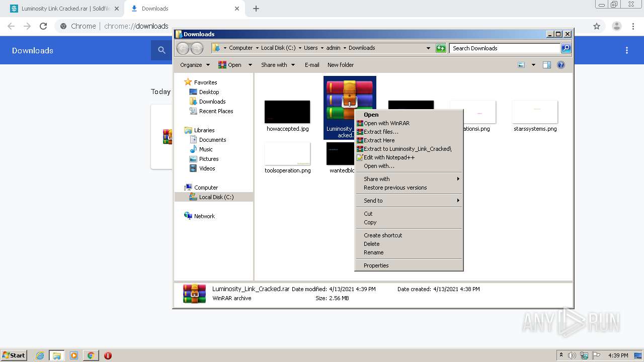Open Chrome Downloads three-dot menu

pos(627,50)
